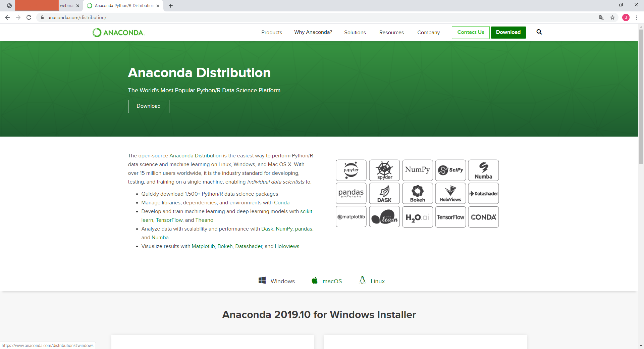Follow the Conda link in bullet list
This screenshot has height=349, width=644.
(282, 203)
